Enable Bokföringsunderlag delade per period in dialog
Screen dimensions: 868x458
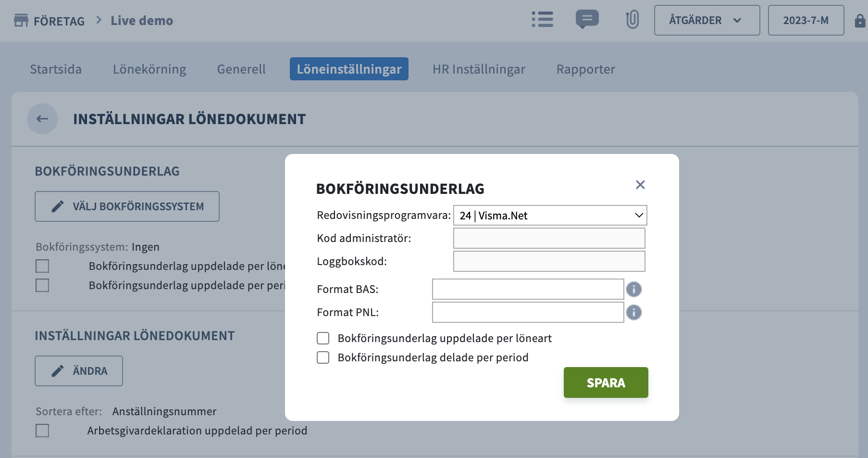click(323, 357)
